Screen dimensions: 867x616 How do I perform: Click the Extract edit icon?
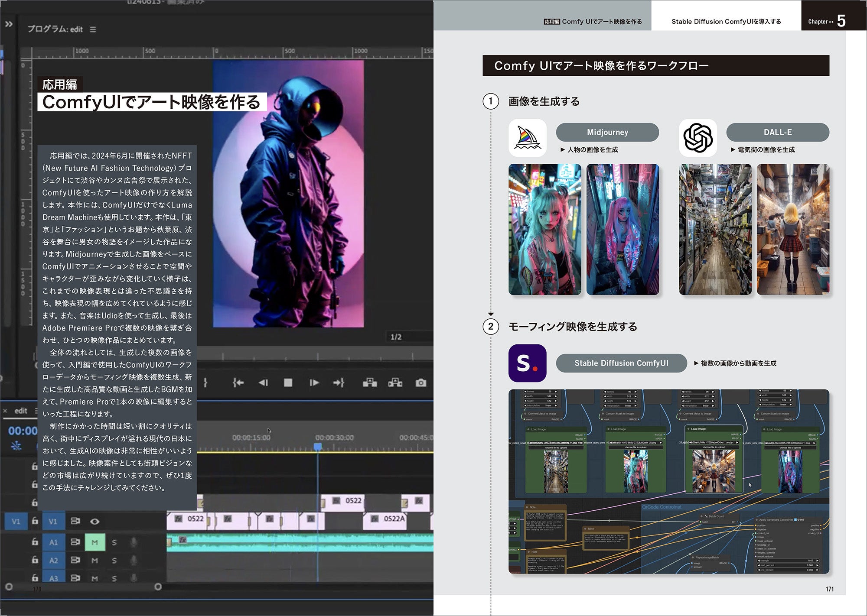point(395,383)
